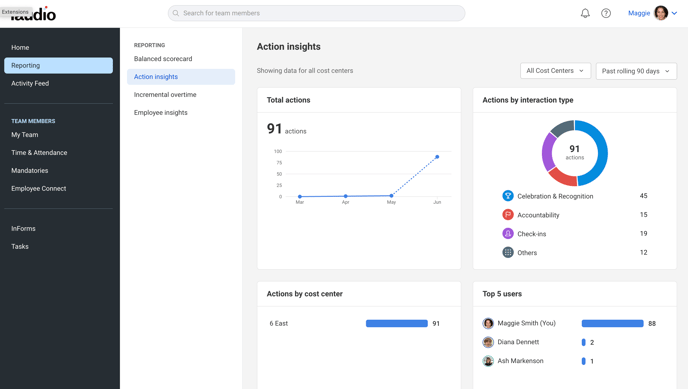Click the Others label

pyautogui.click(x=527, y=253)
